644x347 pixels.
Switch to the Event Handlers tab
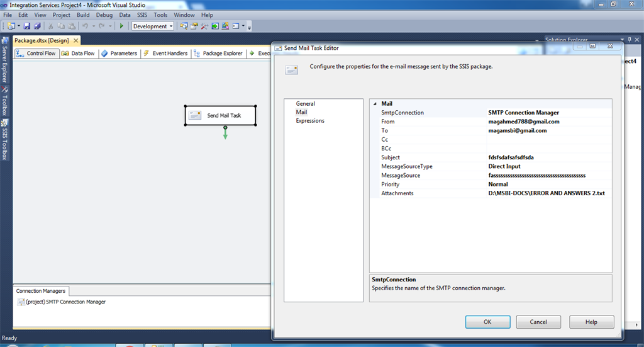(x=166, y=53)
